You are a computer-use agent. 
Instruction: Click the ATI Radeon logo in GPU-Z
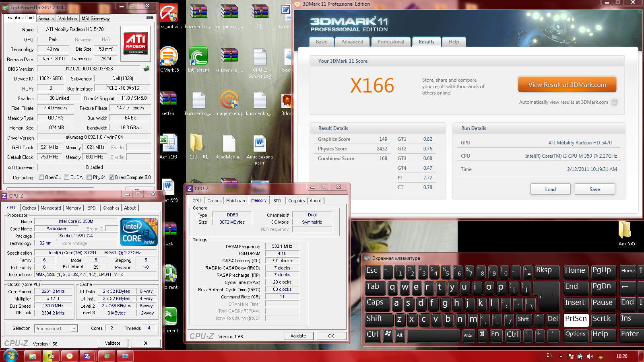(x=136, y=43)
